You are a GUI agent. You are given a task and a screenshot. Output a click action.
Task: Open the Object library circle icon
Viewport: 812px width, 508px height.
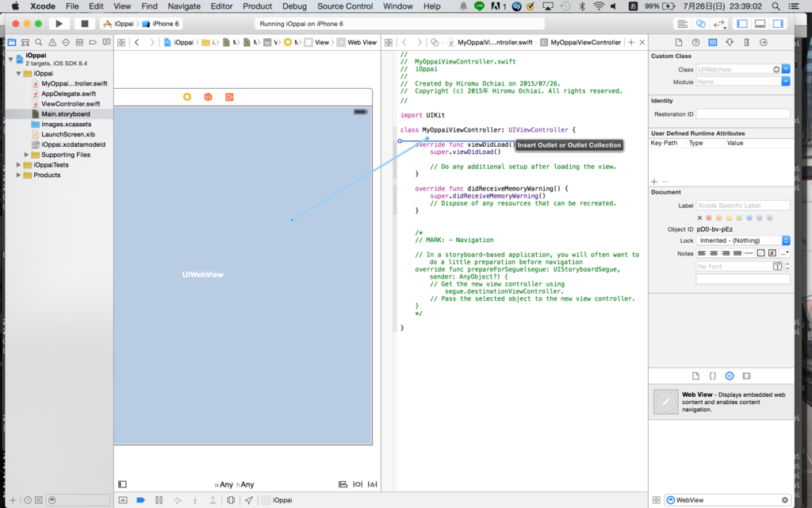click(730, 375)
